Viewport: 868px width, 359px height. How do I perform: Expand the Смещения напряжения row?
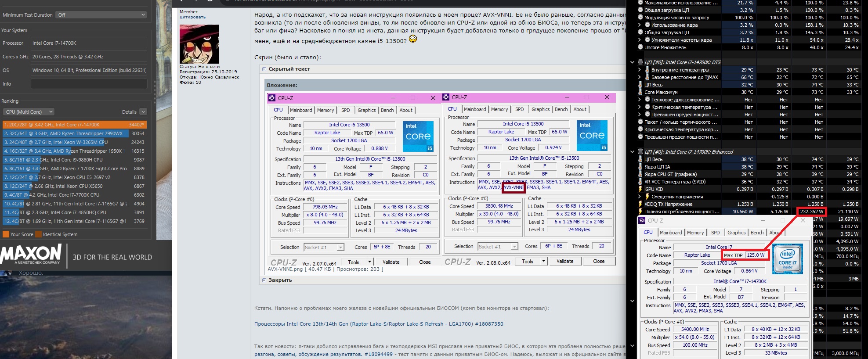coord(640,197)
